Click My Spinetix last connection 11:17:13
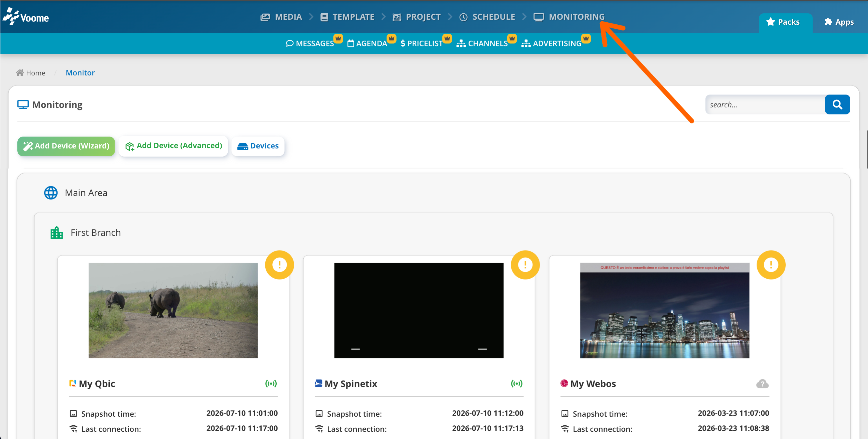Viewport: 868px width, 439px height. (x=488, y=429)
